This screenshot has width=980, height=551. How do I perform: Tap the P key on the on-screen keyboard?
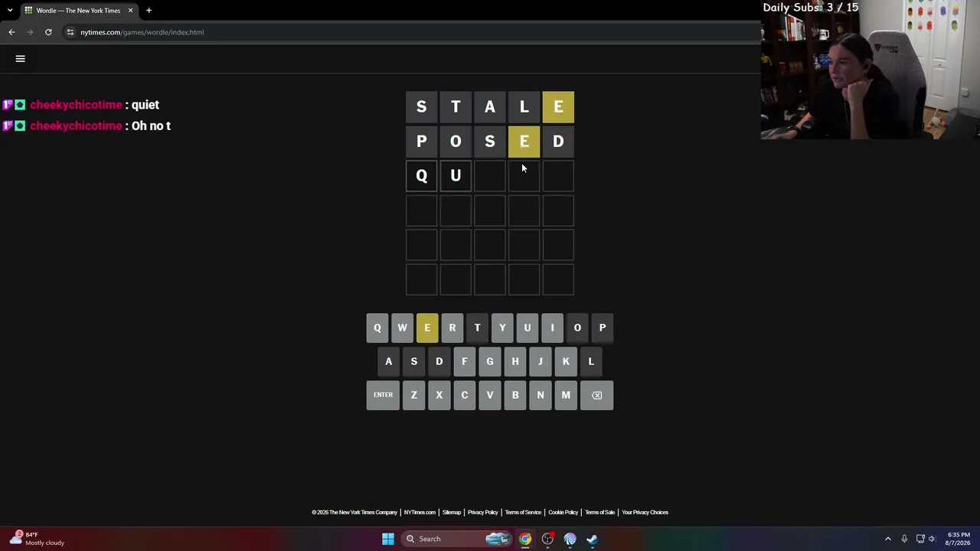[603, 328]
